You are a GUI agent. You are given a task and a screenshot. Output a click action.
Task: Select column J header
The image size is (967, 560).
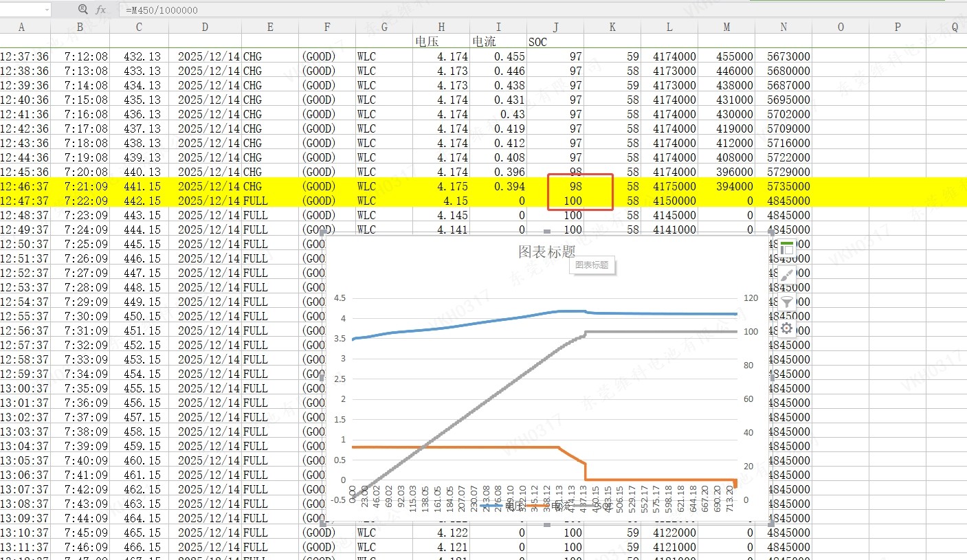(x=555, y=27)
